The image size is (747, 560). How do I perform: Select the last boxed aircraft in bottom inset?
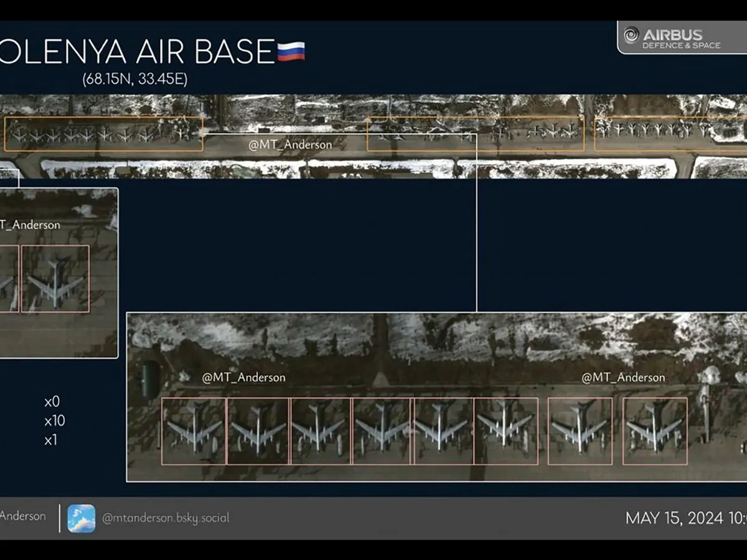655,431
